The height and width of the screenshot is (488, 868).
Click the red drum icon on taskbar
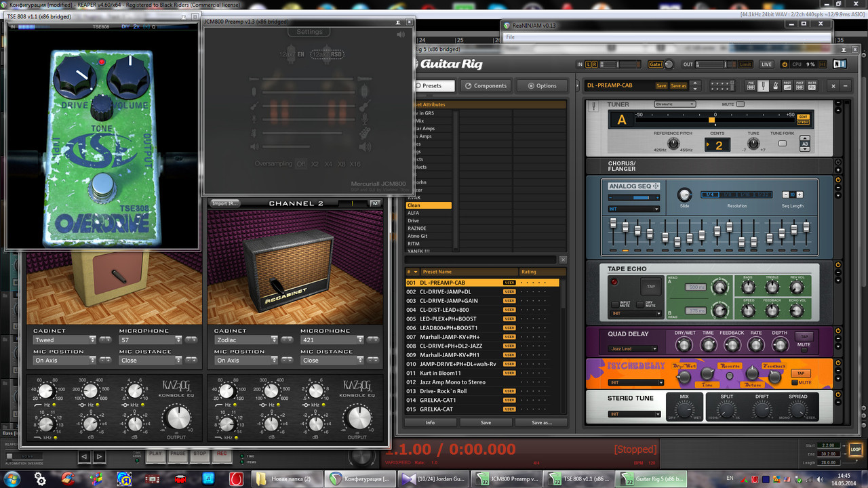(181, 479)
